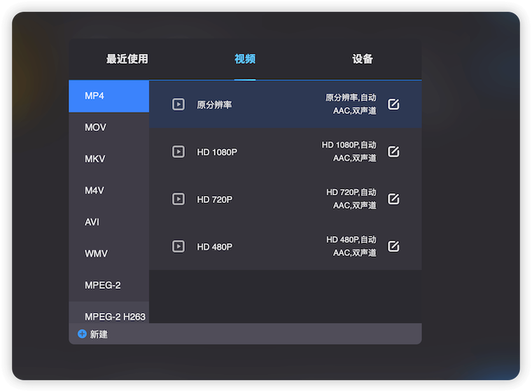The image size is (532, 392).
Task: Select the MP4 format
Action: (x=108, y=96)
